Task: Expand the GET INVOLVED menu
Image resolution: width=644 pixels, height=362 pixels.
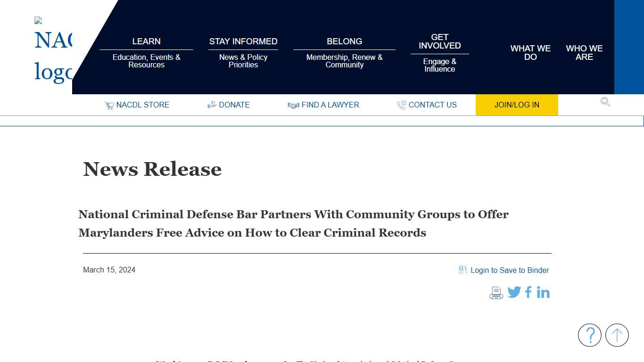Action: tap(439, 41)
